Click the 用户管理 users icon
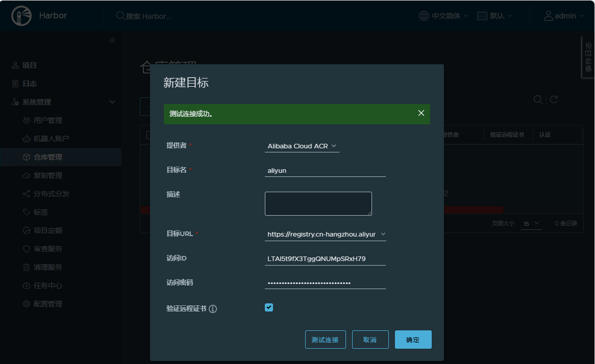 pos(27,120)
